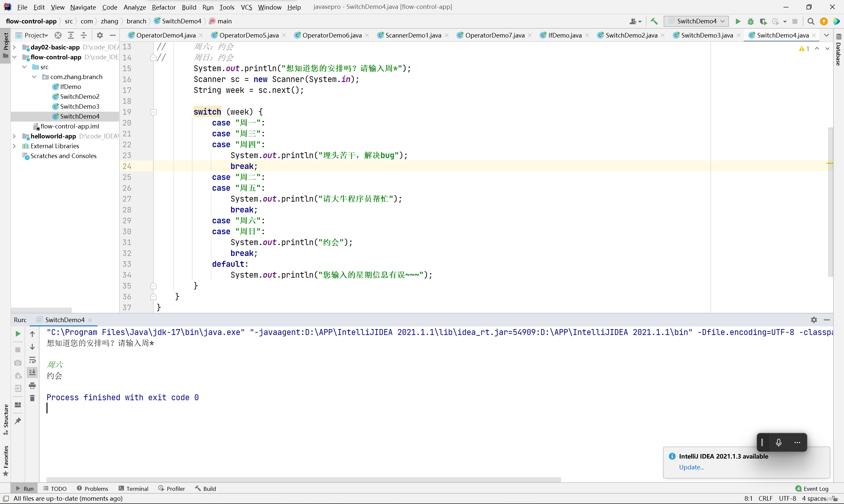Screen dimensions: 844x504
Task: Run SwitchDemo4 with the green toolbar play button
Action: click(x=738, y=21)
